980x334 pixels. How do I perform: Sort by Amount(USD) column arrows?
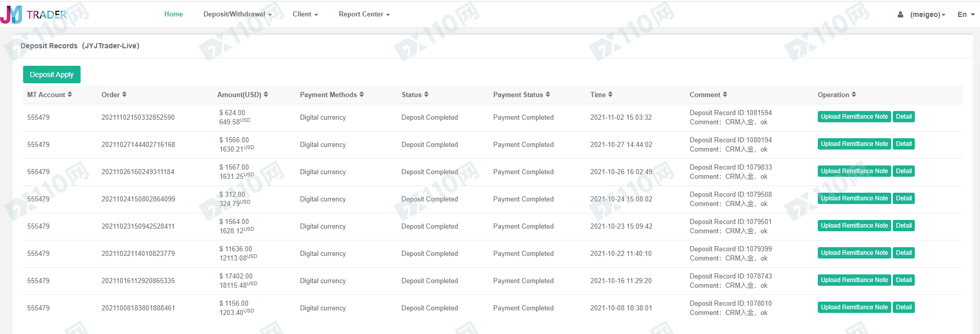pyautogui.click(x=266, y=95)
